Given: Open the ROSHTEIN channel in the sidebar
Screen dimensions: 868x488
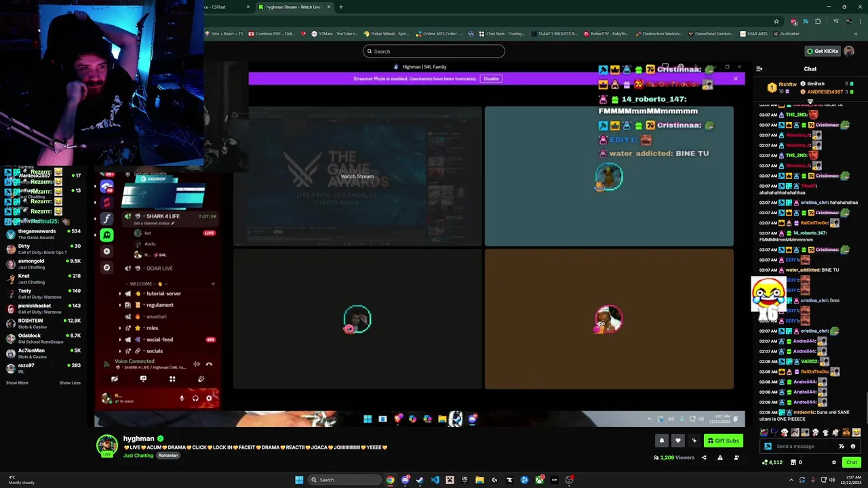Looking at the screenshot, I should click(42, 323).
